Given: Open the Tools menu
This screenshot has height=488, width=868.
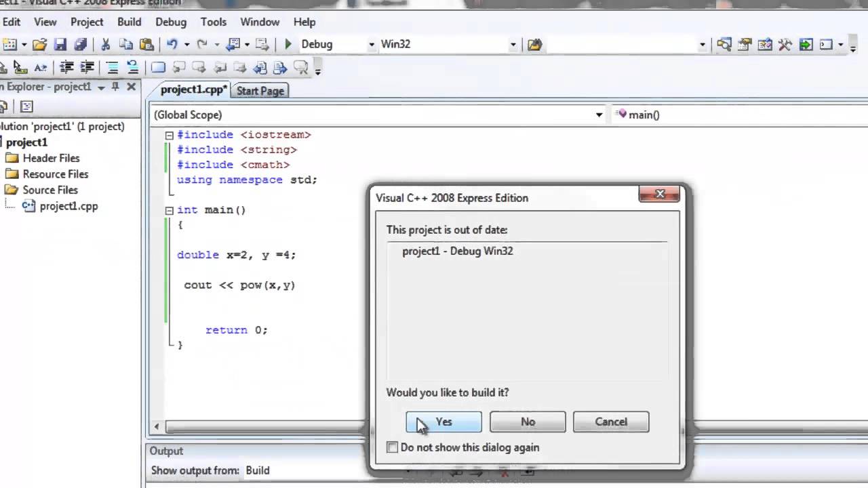Looking at the screenshot, I should point(214,22).
